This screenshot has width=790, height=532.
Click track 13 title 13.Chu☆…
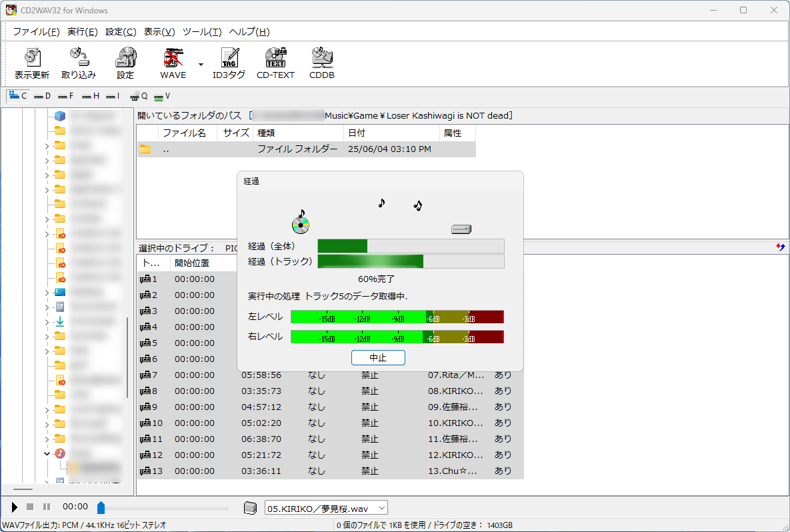pyautogui.click(x=452, y=471)
